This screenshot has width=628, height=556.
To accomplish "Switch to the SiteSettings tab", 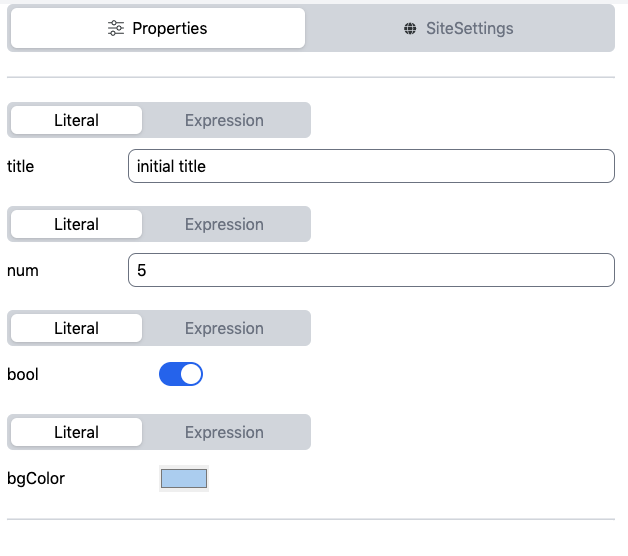I will pyautogui.click(x=461, y=28).
